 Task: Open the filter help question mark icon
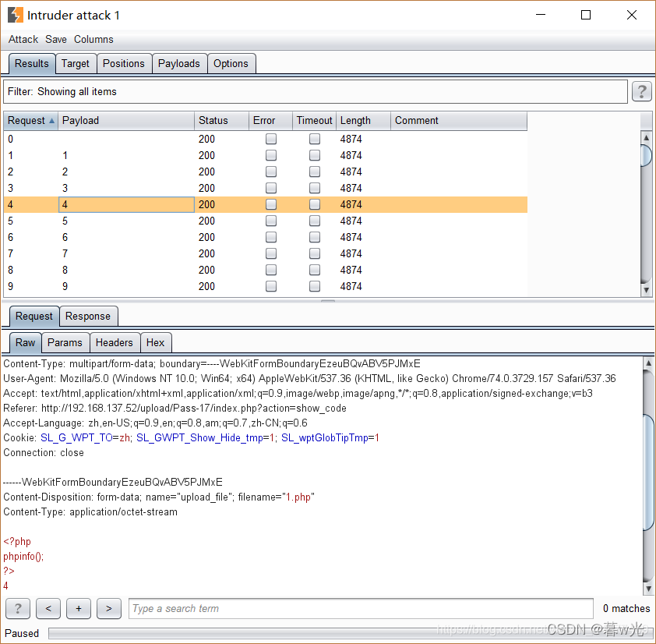(642, 91)
